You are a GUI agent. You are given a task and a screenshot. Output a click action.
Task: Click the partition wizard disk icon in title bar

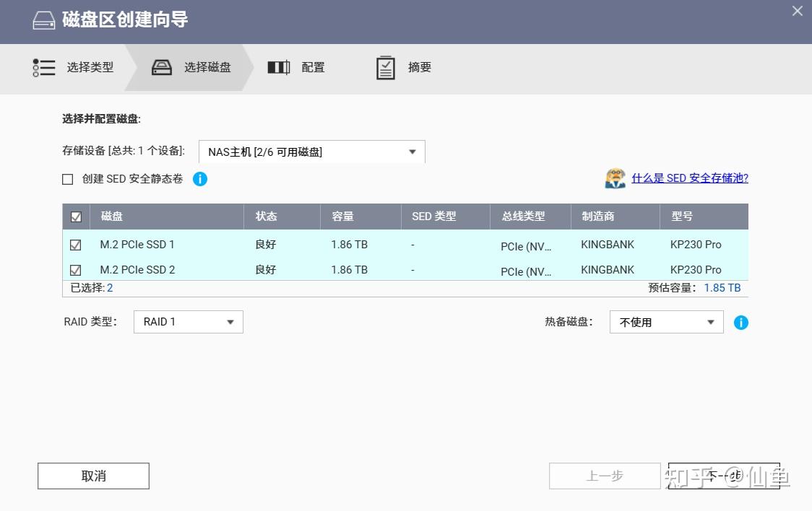tap(43, 19)
